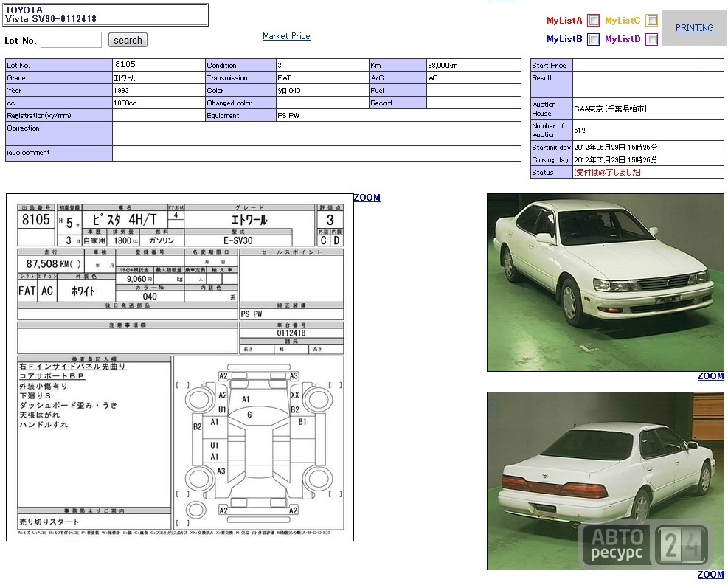Click the MyListD label

[623, 39]
